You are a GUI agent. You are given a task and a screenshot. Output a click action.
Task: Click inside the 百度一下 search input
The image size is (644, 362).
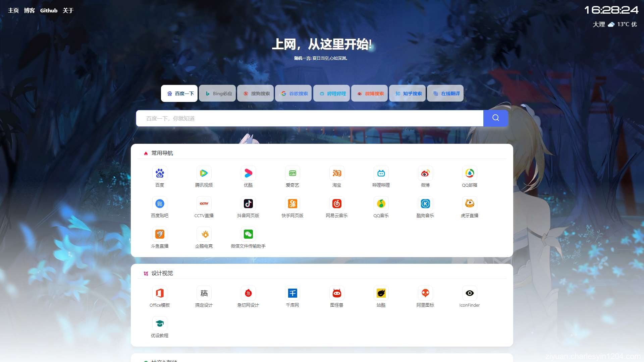302,118
